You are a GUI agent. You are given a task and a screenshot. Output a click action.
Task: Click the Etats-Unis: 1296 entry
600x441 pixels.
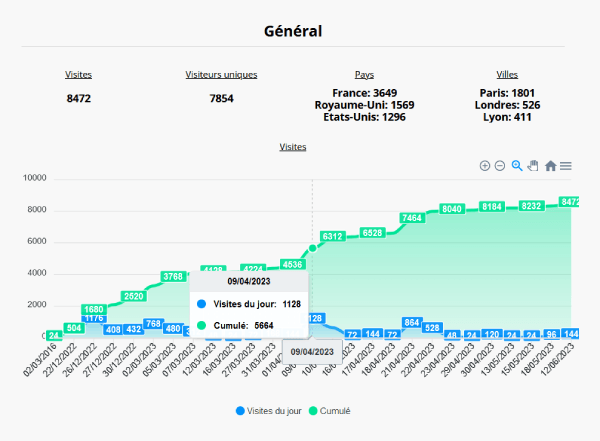[364, 117]
